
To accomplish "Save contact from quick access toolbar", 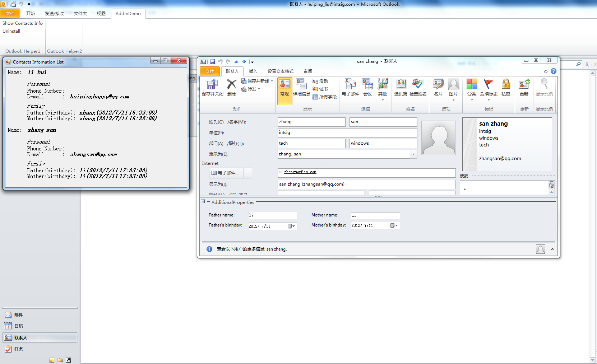I will tap(213, 62).
